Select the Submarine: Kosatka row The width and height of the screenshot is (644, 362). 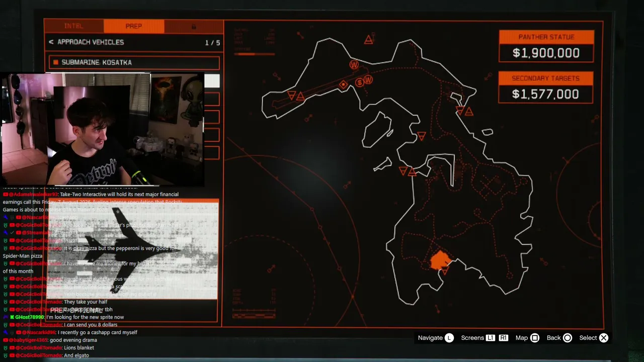134,62
